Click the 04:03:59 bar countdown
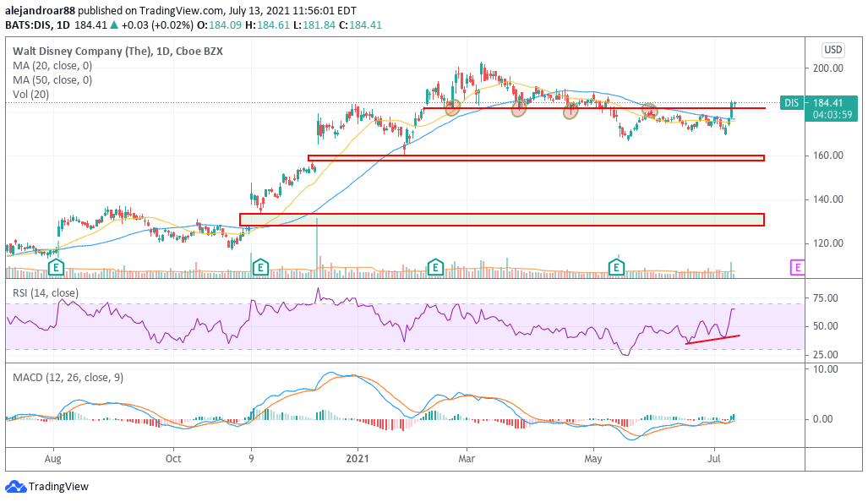868x502 pixels. [x=832, y=115]
